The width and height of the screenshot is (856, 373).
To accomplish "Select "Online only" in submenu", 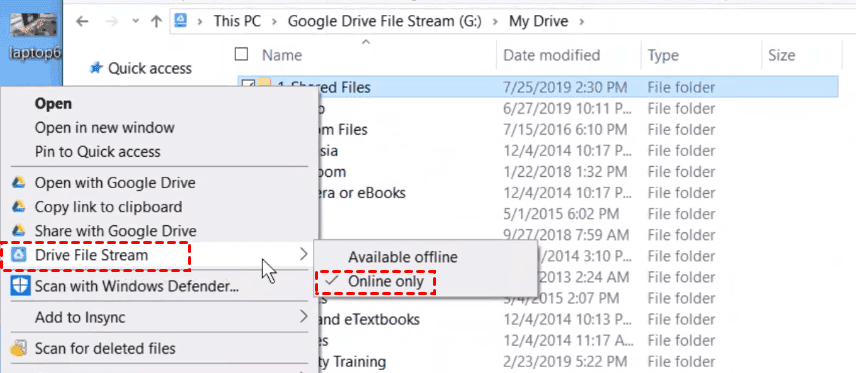I will click(385, 281).
